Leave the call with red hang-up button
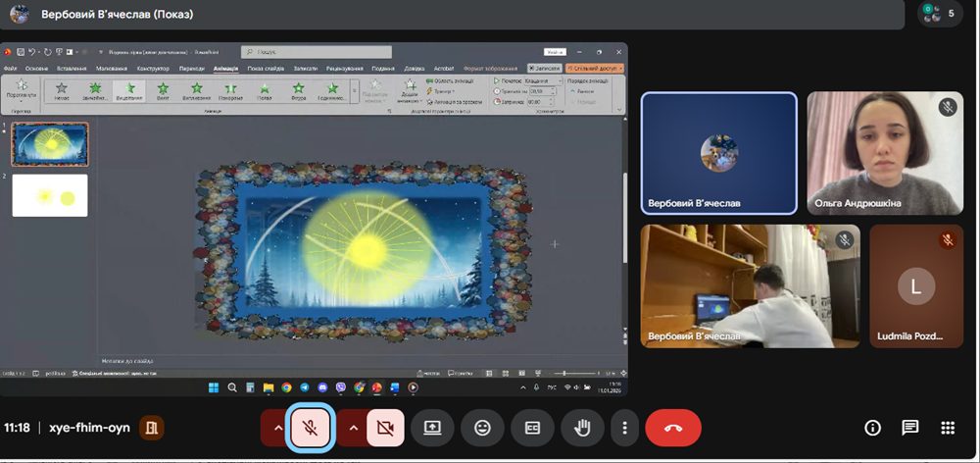This screenshot has width=980, height=463. tap(673, 428)
